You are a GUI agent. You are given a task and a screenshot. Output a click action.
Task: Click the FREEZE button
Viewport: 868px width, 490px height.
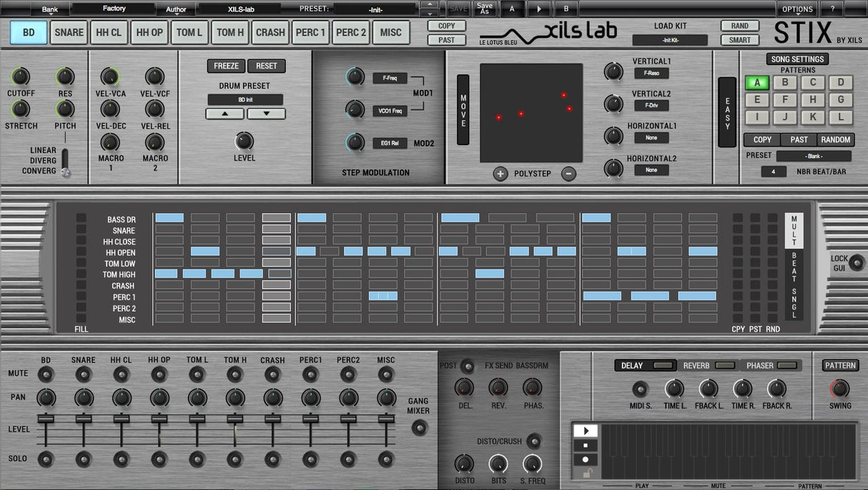click(x=227, y=66)
